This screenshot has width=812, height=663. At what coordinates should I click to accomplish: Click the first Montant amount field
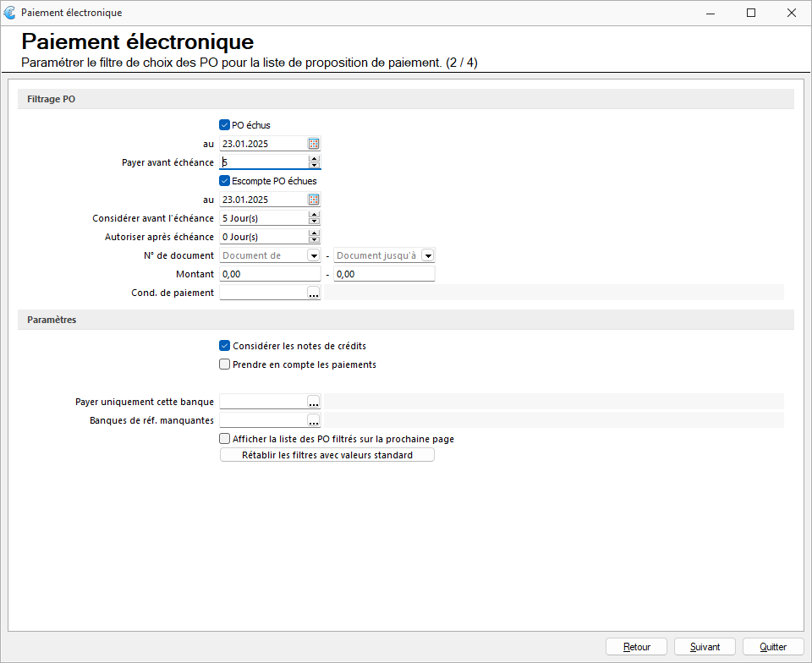(x=270, y=274)
